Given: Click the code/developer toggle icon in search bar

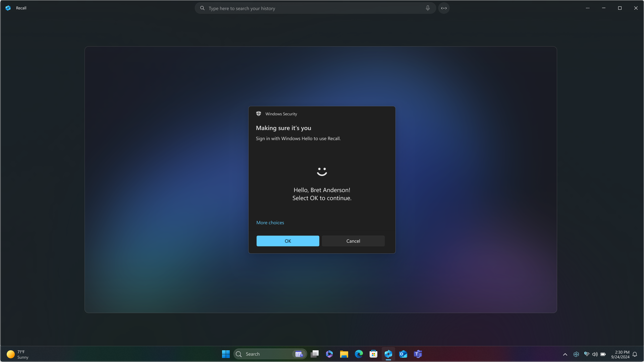Looking at the screenshot, I should (x=444, y=8).
